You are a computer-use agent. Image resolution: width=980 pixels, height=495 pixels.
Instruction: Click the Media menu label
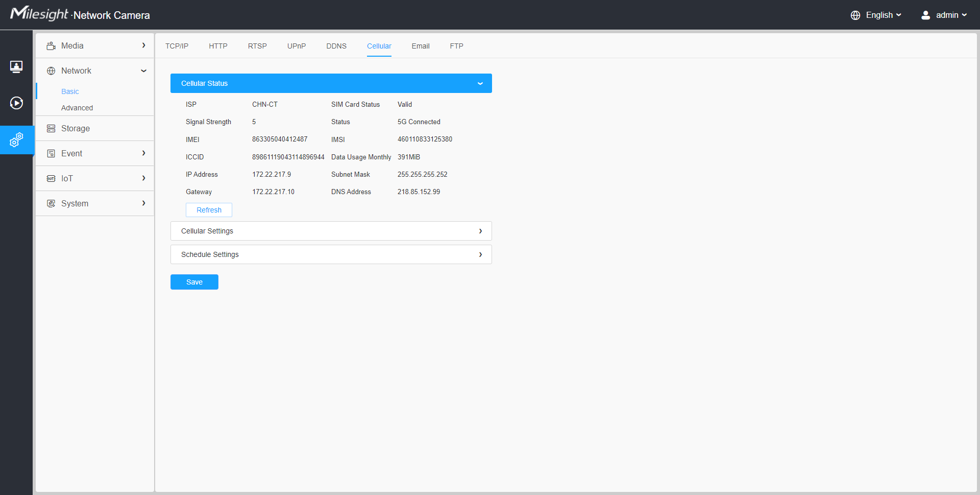click(72, 46)
